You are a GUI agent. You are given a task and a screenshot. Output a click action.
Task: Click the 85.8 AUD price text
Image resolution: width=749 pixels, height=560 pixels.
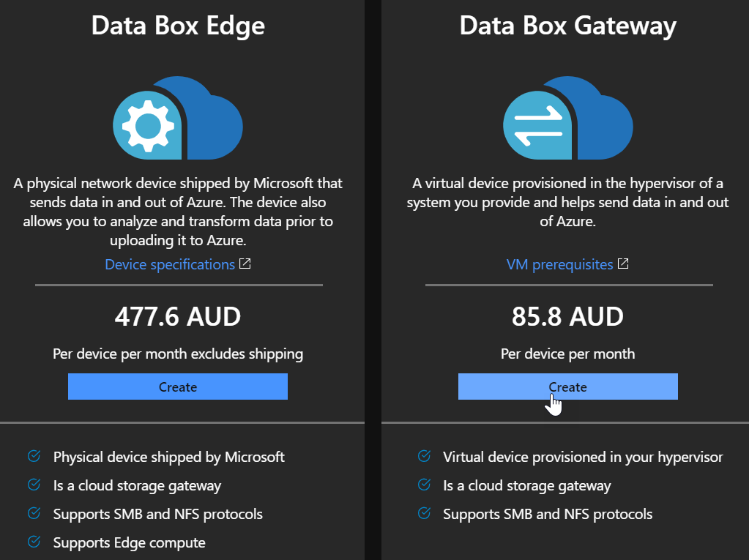click(x=567, y=317)
